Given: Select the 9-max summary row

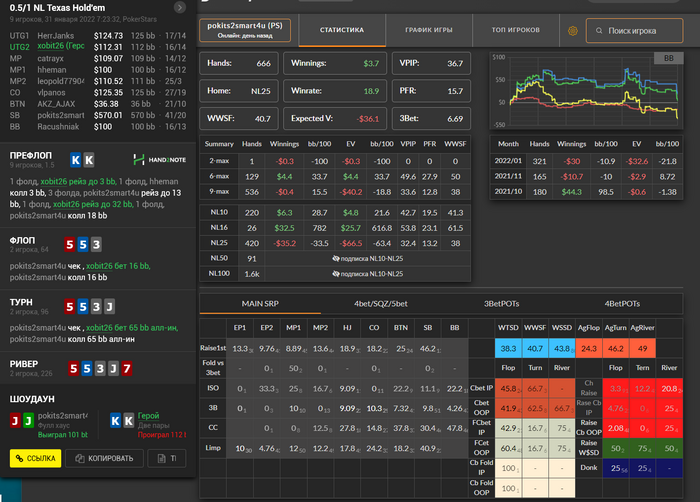Looking at the screenshot, I should pos(335,192).
